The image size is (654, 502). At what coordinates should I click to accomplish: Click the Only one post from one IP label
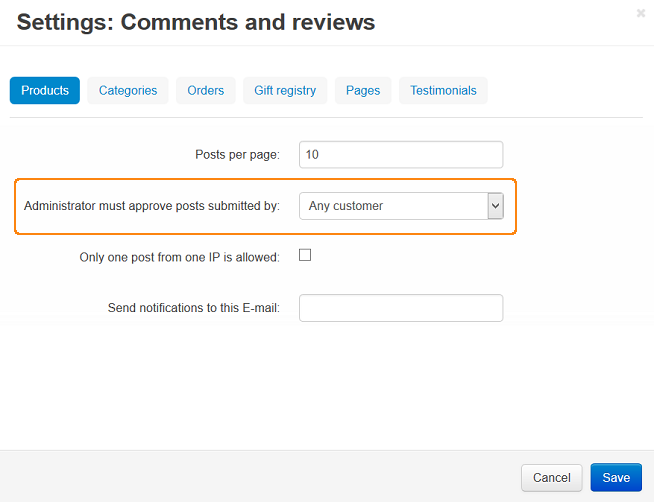click(179, 257)
